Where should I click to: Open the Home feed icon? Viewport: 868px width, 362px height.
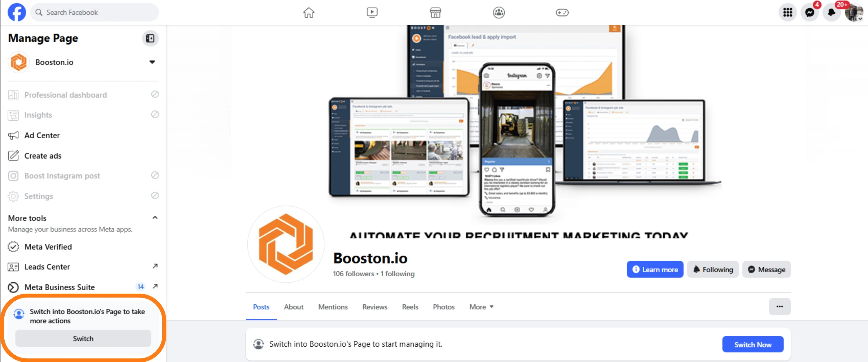click(x=308, y=12)
